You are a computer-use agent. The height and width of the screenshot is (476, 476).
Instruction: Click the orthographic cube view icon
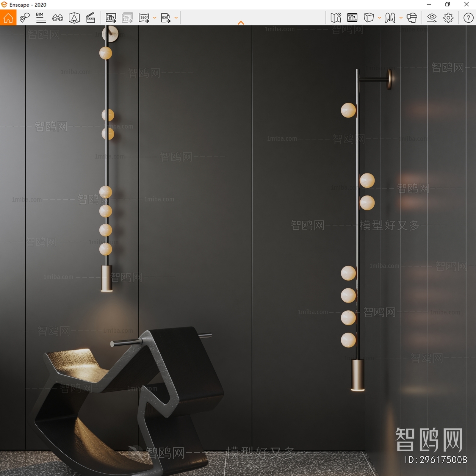(369, 18)
